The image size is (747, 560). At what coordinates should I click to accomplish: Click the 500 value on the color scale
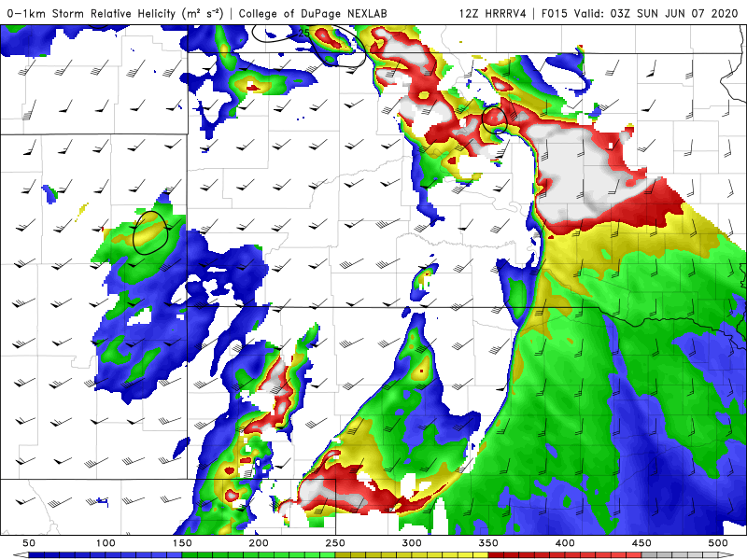coord(718,543)
